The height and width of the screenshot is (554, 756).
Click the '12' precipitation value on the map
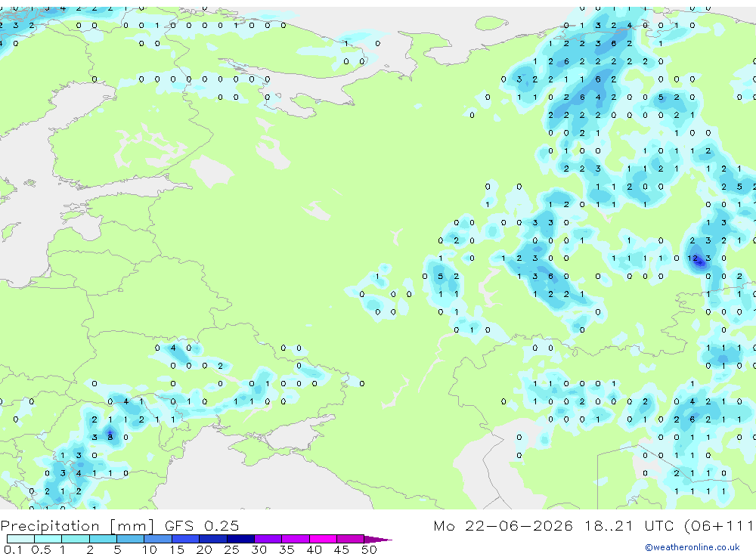pos(692,258)
